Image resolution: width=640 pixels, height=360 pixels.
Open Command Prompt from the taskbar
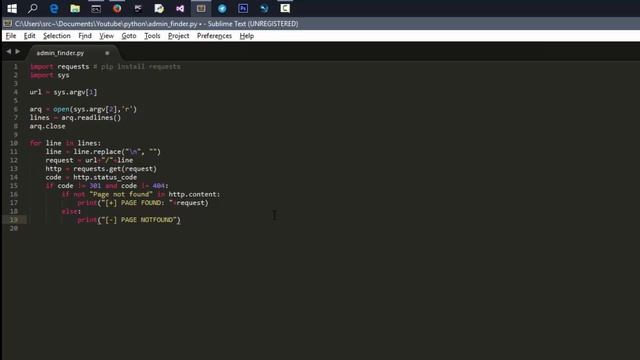tap(96, 8)
